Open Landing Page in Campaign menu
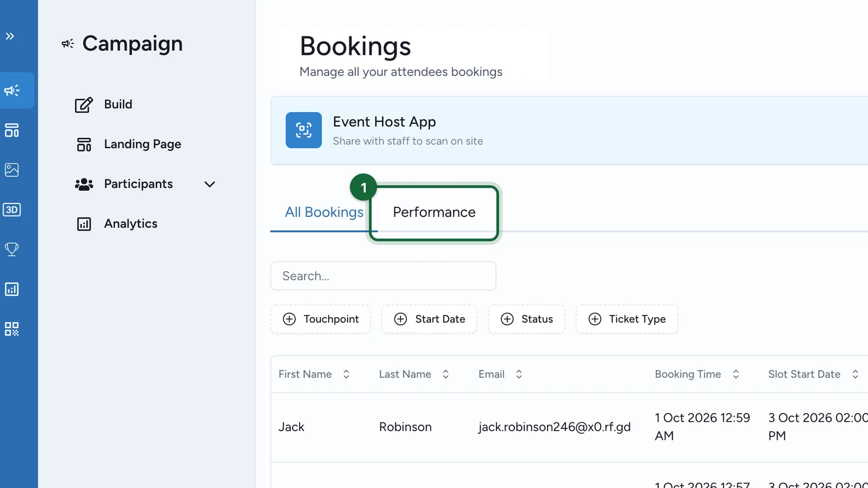This screenshot has height=488, width=868. pos(129,144)
